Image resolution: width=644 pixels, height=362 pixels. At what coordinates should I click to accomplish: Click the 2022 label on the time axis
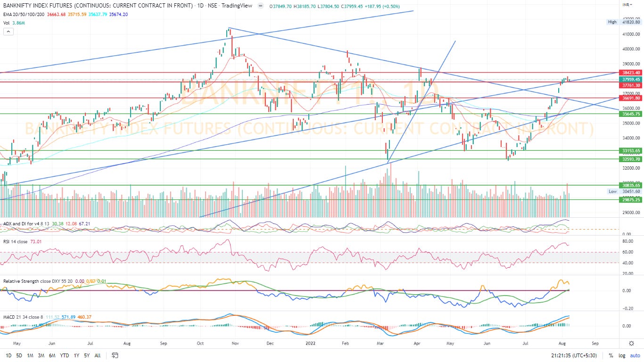click(x=310, y=344)
